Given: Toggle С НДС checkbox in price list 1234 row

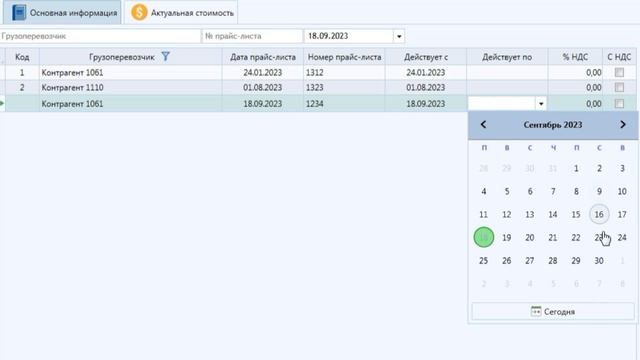Looking at the screenshot, I should 619,104.
